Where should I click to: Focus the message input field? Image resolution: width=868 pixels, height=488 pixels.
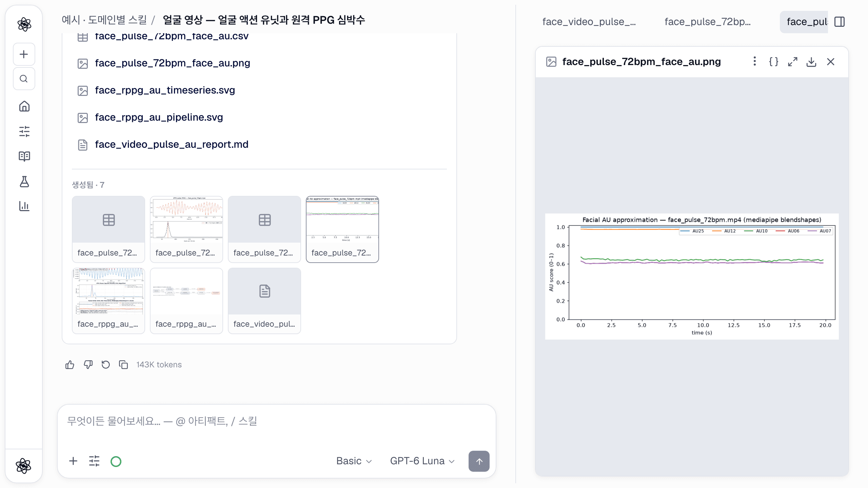(277, 421)
